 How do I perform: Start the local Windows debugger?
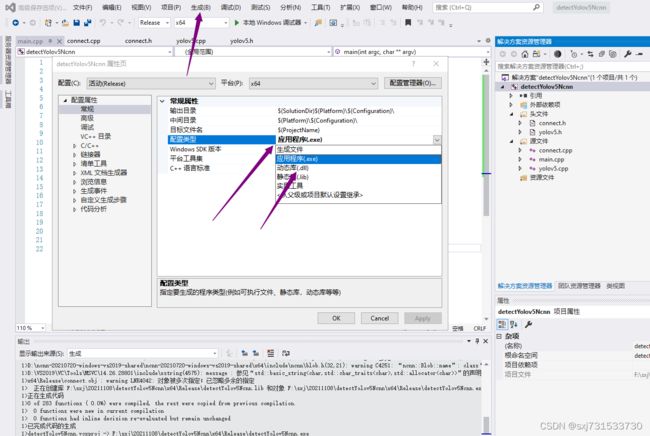(268, 23)
